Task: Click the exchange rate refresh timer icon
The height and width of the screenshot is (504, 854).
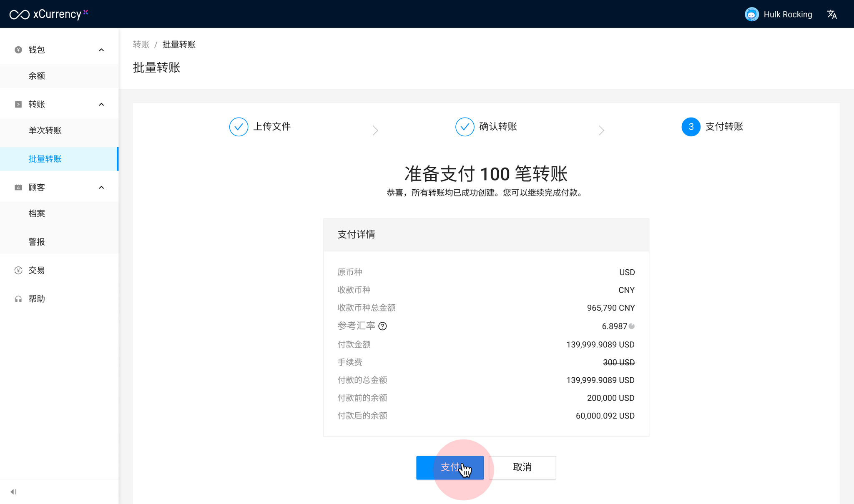Action: (x=632, y=326)
